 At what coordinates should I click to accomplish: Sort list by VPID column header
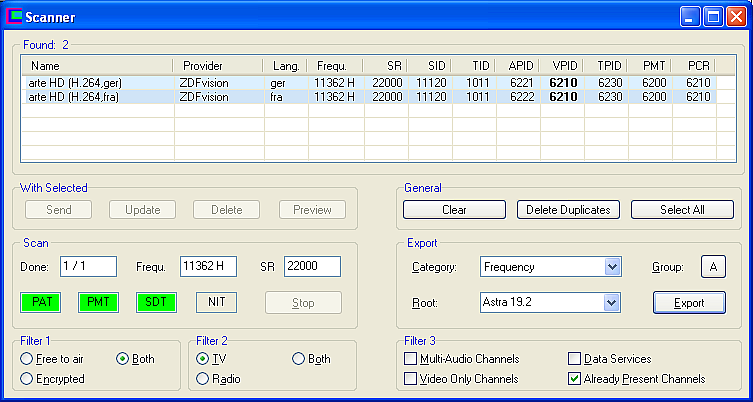(565, 65)
